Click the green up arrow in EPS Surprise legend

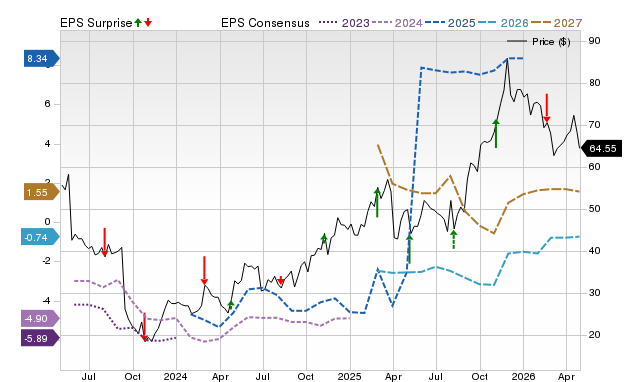click(138, 23)
